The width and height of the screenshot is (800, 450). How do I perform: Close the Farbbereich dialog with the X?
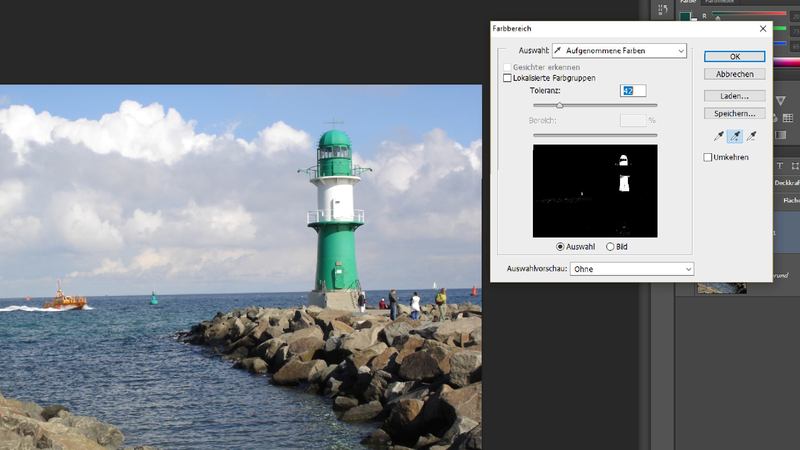(x=763, y=29)
